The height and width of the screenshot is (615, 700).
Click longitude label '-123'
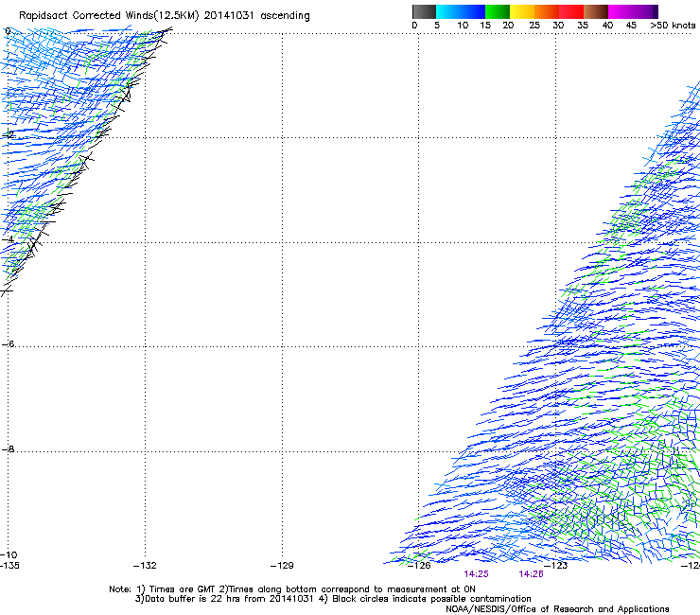point(556,566)
